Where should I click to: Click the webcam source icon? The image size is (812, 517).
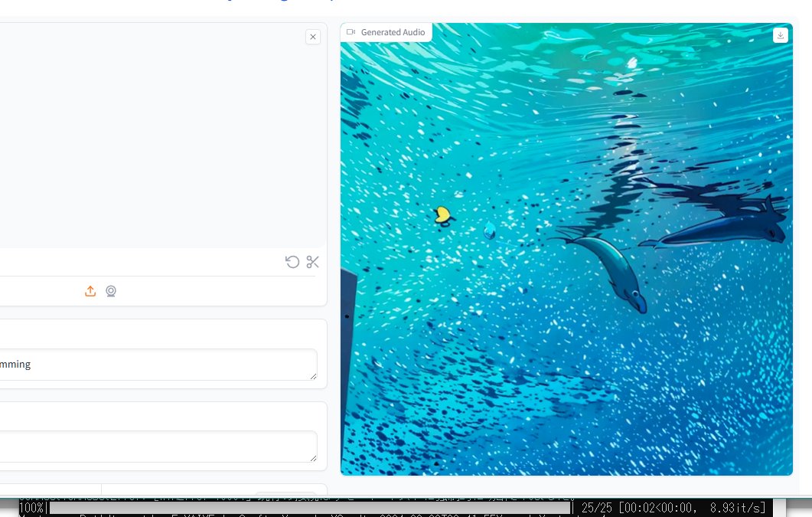111,291
